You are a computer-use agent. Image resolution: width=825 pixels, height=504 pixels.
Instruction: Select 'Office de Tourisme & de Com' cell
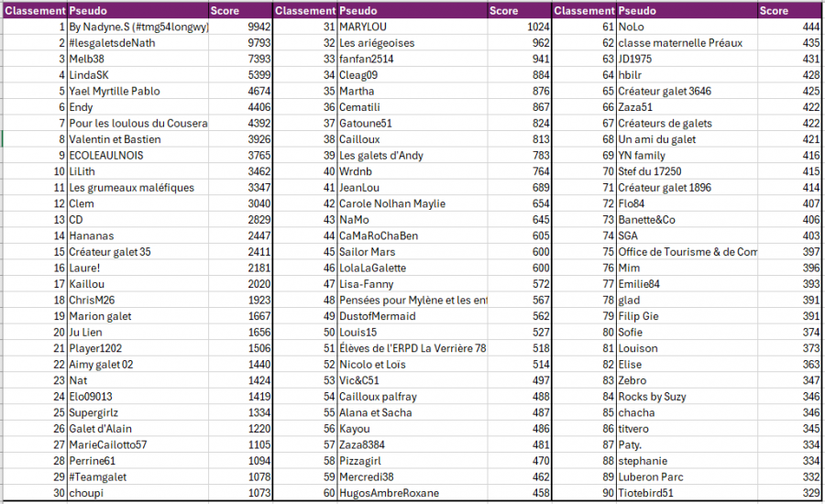point(687,252)
